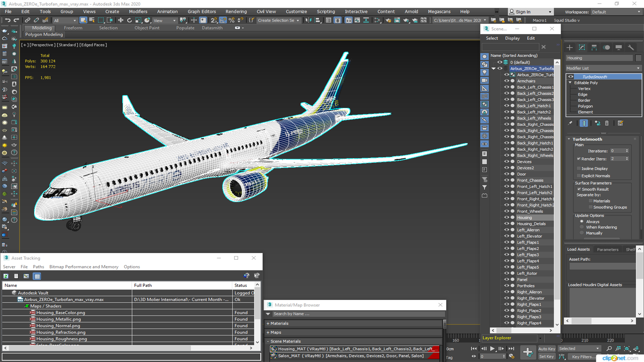
Task: Toggle Show End Result in modifier stack
Action: click(x=584, y=123)
